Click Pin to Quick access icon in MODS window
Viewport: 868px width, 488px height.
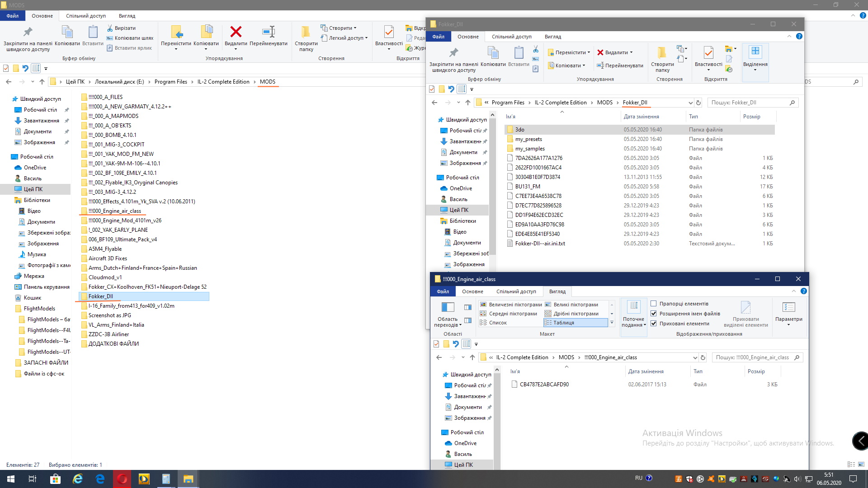(28, 32)
